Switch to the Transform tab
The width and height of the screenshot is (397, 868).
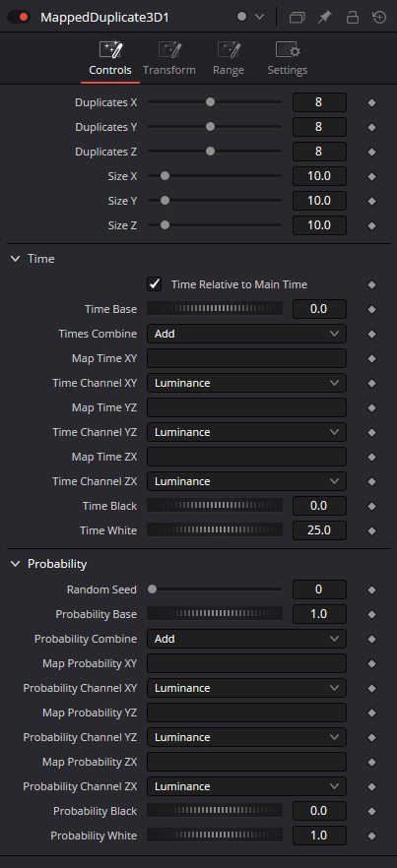tap(169, 59)
